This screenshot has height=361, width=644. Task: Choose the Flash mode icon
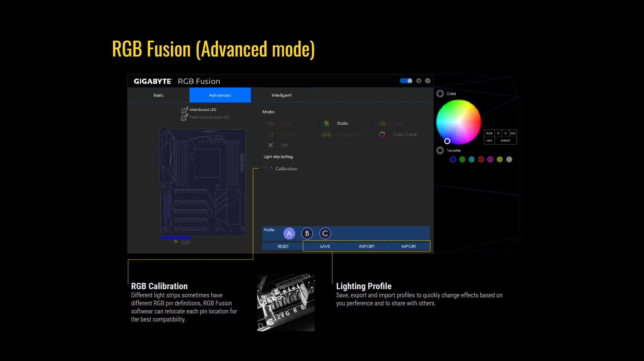click(383, 123)
